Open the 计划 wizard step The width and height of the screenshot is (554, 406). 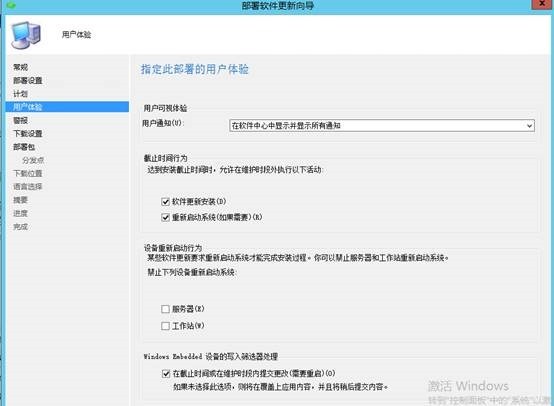tap(20, 94)
